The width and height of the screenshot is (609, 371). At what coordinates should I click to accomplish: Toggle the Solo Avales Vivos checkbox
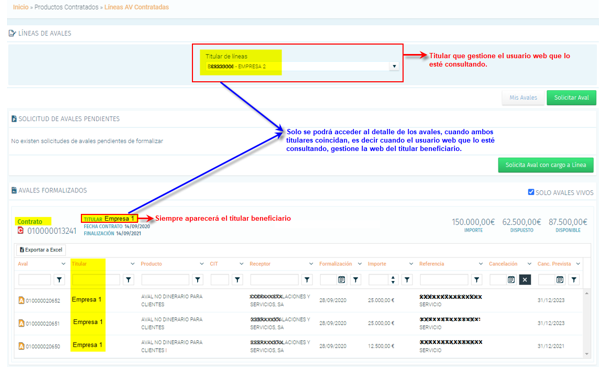(531, 192)
